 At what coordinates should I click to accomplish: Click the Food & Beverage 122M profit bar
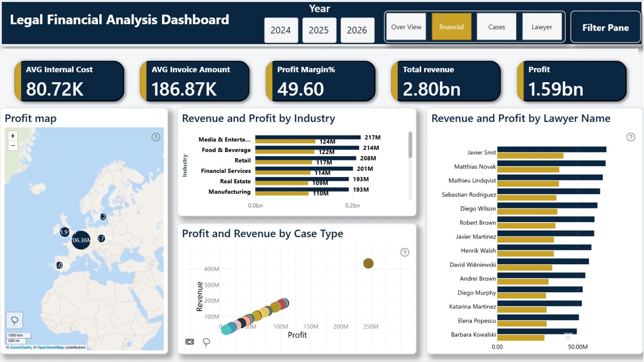(x=285, y=152)
